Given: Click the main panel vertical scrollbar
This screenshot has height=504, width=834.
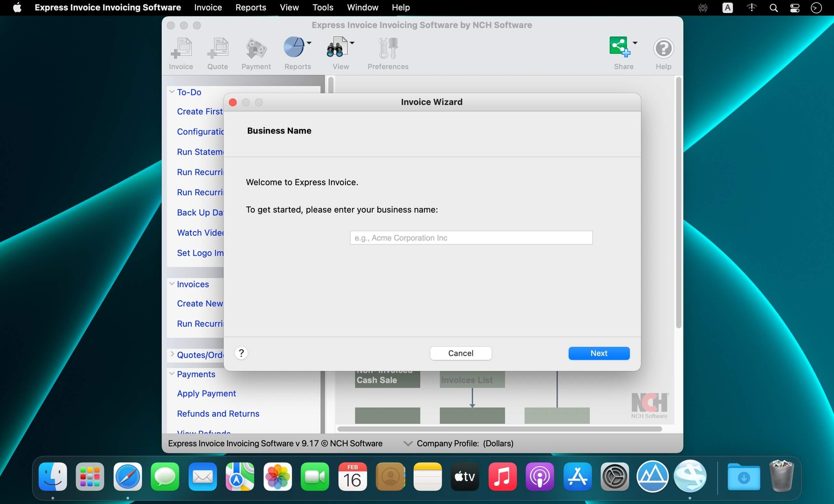Looking at the screenshot, I should (678, 203).
